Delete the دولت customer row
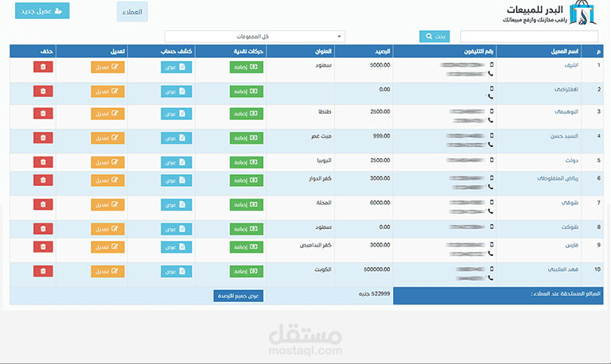This screenshot has height=364, width=611. 43,162
